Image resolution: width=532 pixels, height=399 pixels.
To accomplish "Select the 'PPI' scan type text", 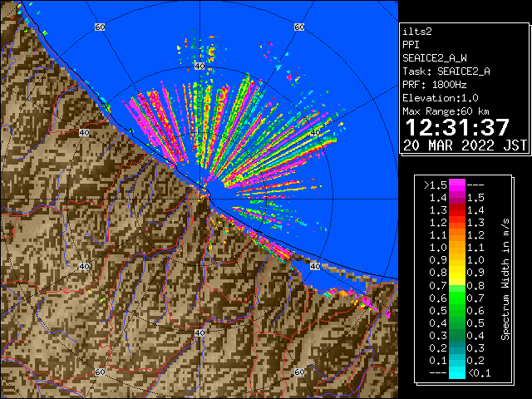I will 411,45.
